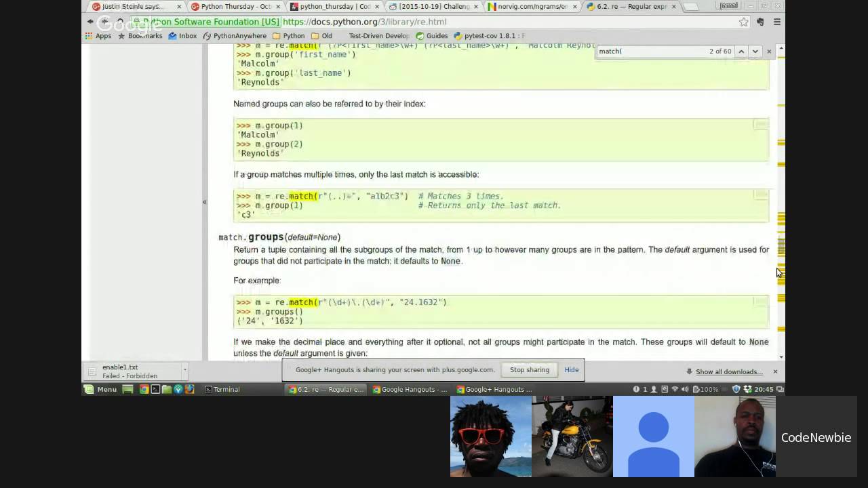Toggle prompts on m.groups() code block
This screenshot has width=868, height=488.
pos(760,302)
